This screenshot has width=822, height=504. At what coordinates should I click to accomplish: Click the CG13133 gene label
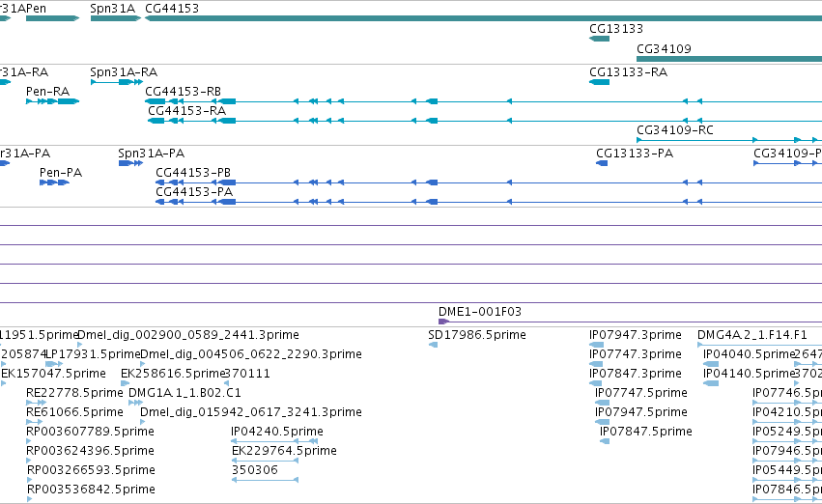pyautogui.click(x=616, y=29)
